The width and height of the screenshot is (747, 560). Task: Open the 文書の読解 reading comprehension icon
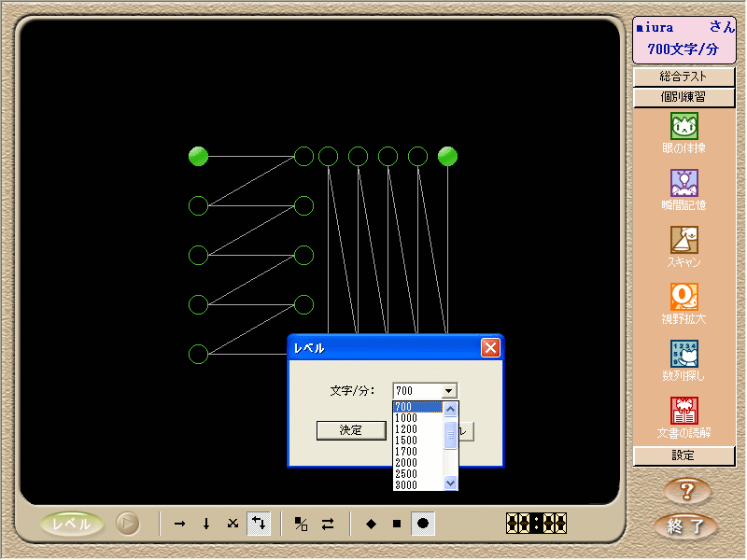(x=684, y=411)
